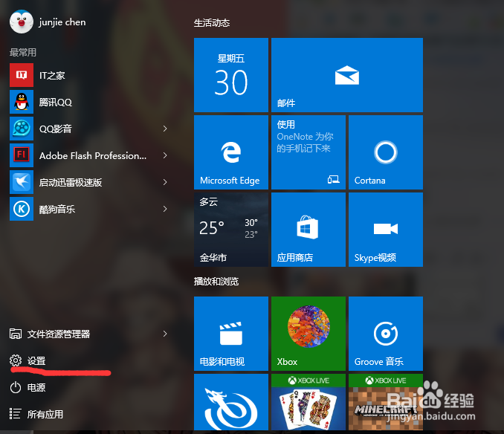
Task: Select the IT之家 menu entry text
Action: click(52, 76)
